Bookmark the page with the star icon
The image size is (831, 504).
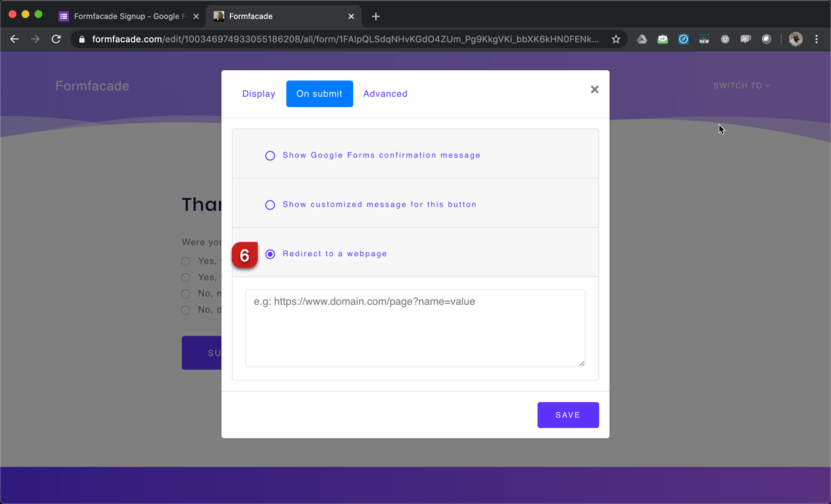click(615, 39)
